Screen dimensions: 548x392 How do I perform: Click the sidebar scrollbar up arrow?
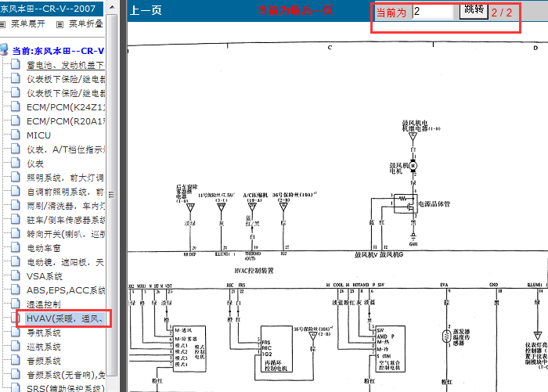point(112,6)
